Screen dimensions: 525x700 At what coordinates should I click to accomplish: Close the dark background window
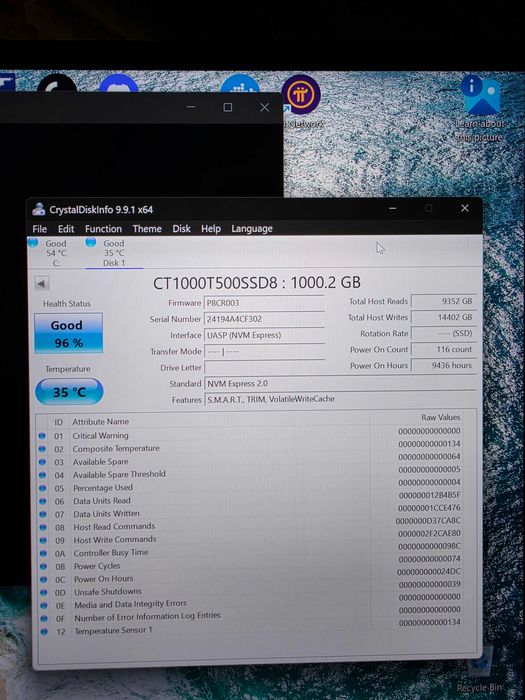click(x=264, y=107)
